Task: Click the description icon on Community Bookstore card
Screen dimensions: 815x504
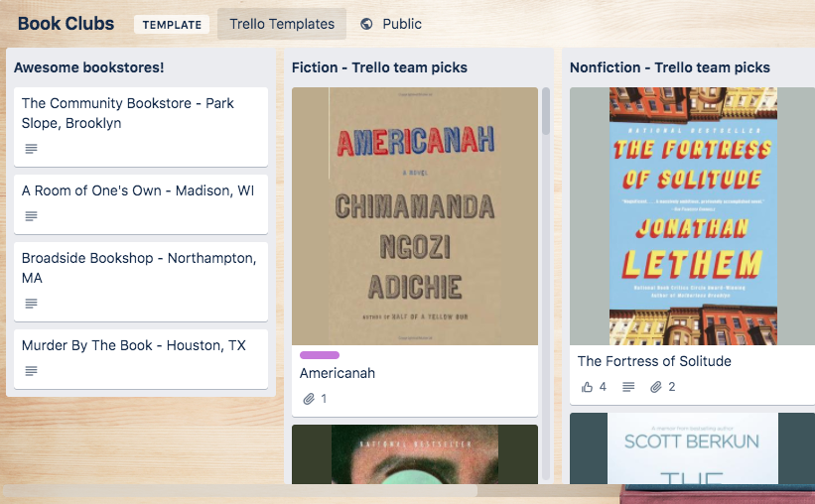Action: 31,149
